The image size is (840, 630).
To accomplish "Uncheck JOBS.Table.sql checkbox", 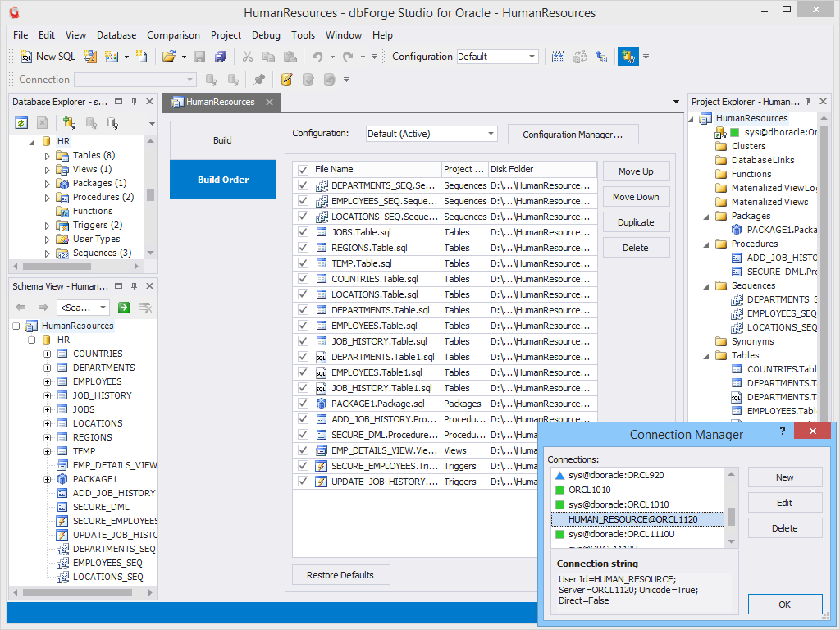I will click(303, 231).
